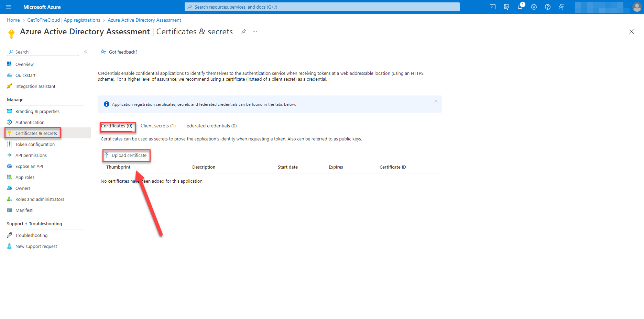Open Branding & properties
The height and width of the screenshot is (319, 644).
click(x=37, y=111)
